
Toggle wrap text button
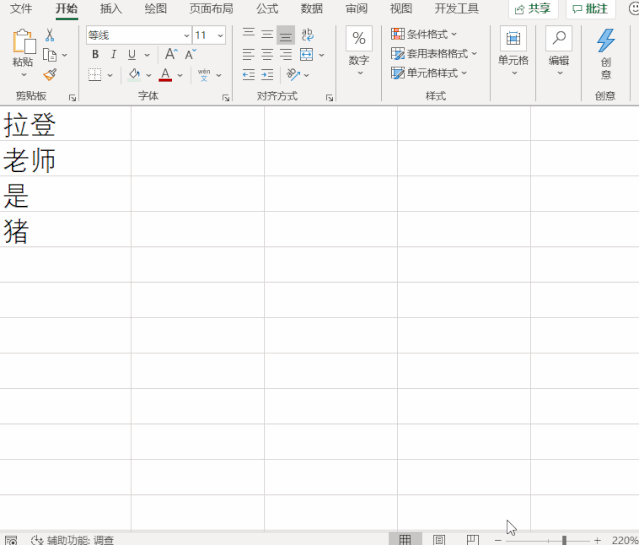point(308,35)
